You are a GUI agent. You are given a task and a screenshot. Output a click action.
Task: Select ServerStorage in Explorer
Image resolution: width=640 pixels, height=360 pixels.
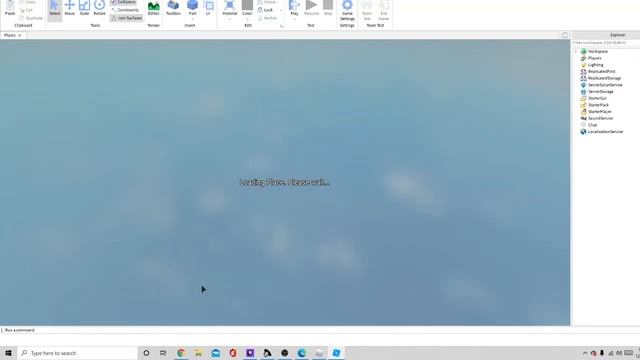pyautogui.click(x=600, y=91)
